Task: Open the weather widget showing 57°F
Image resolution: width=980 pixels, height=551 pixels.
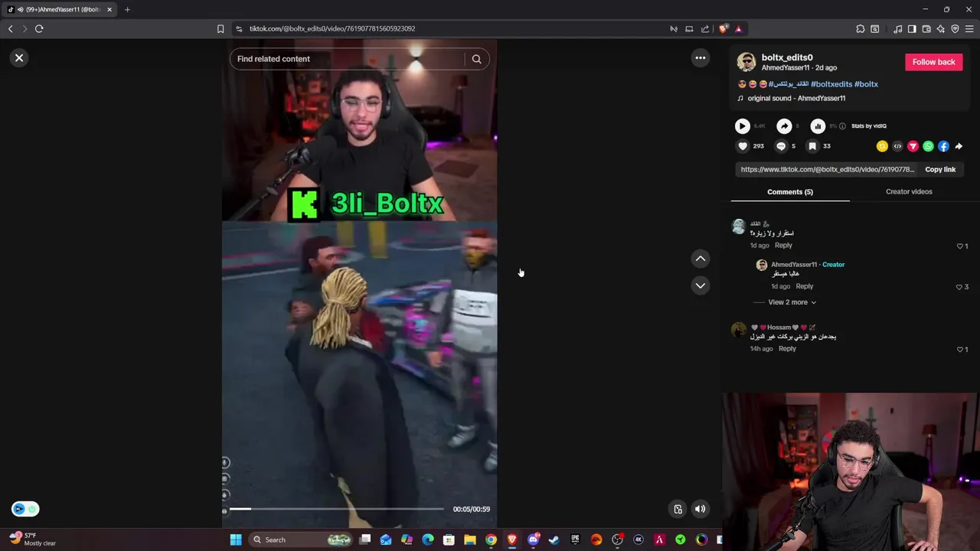Action: click(x=33, y=540)
